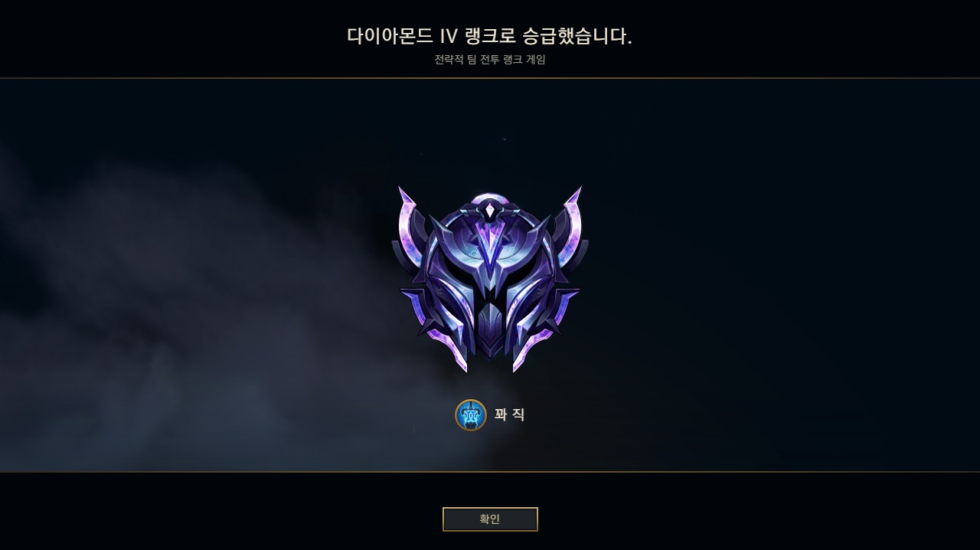Click the helmet's central chin guard
Screen dimensions: 980x550
pyautogui.click(x=490, y=329)
